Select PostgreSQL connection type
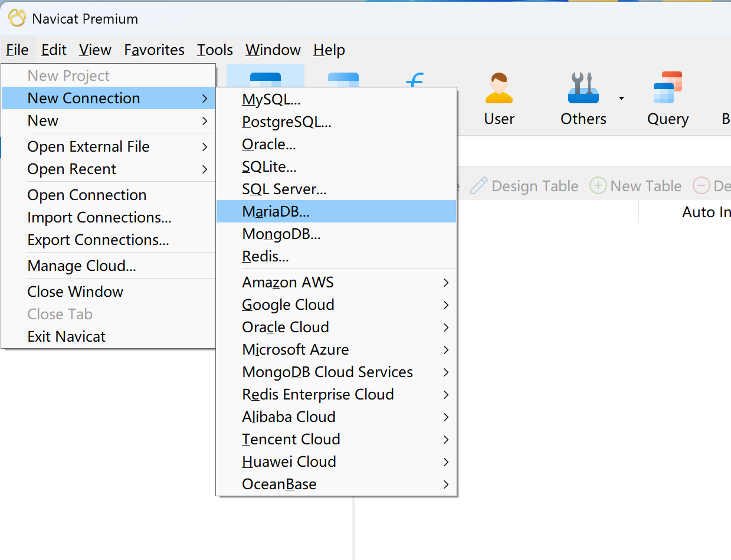The width and height of the screenshot is (731, 560). click(336, 122)
